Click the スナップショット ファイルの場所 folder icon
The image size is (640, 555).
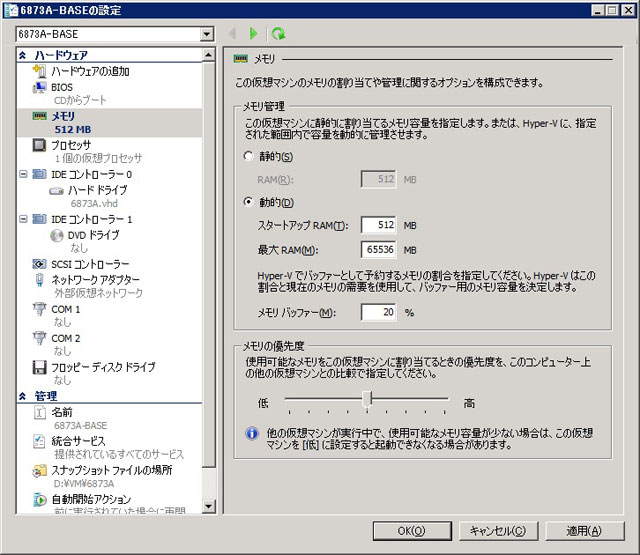[x=39, y=471]
